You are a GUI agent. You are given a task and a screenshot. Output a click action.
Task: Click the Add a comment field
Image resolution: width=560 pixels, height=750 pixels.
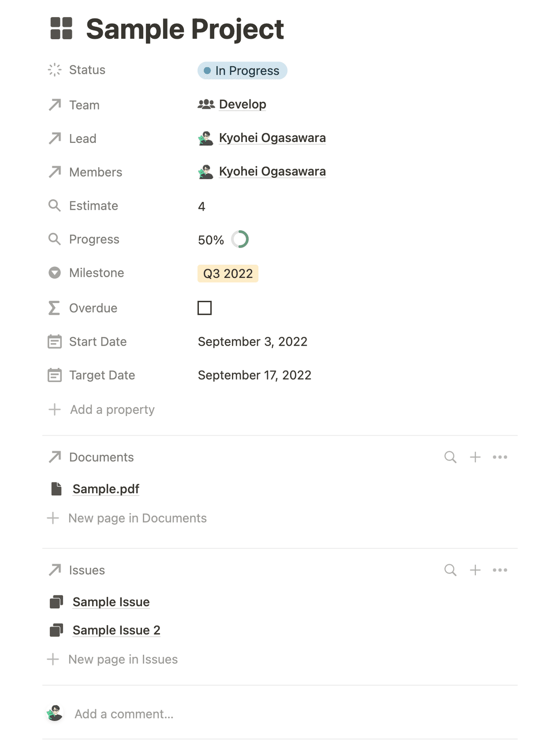click(x=280, y=714)
